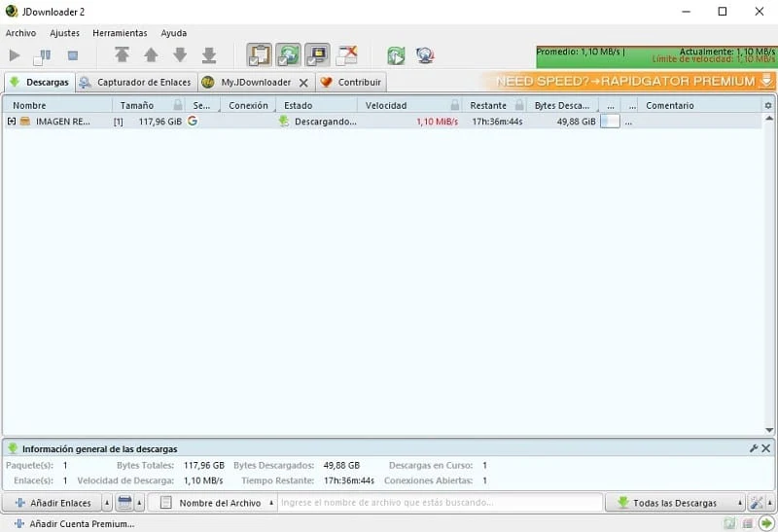
Task: Click Añadir Cuenta Premium link
Action: [75, 523]
